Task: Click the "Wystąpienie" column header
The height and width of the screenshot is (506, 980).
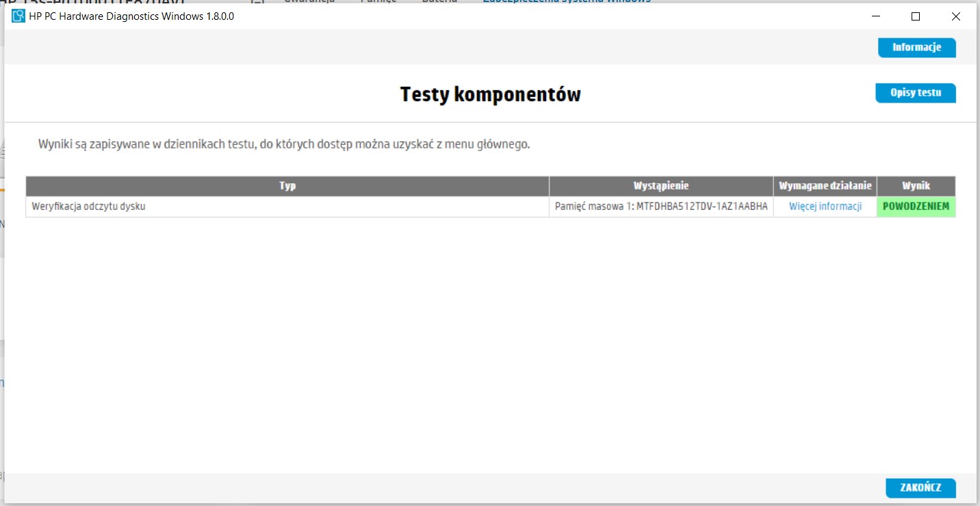Action: (660, 185)
